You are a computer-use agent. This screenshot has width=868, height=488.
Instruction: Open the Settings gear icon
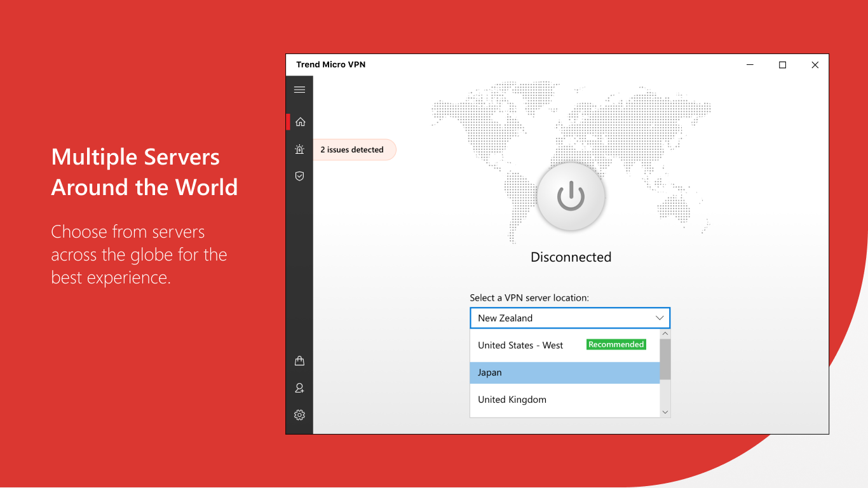pyautogui.click(x=299, y=415)
